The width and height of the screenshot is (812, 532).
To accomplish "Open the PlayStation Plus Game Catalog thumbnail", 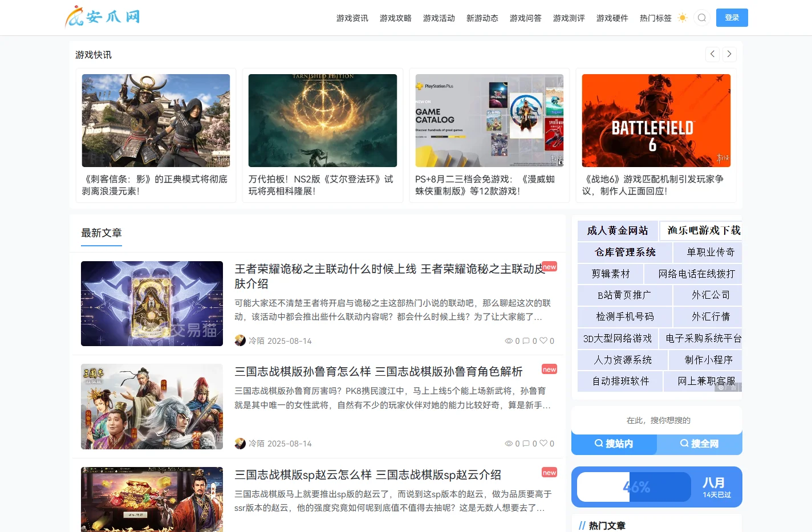I will click(x=489, y=120).
